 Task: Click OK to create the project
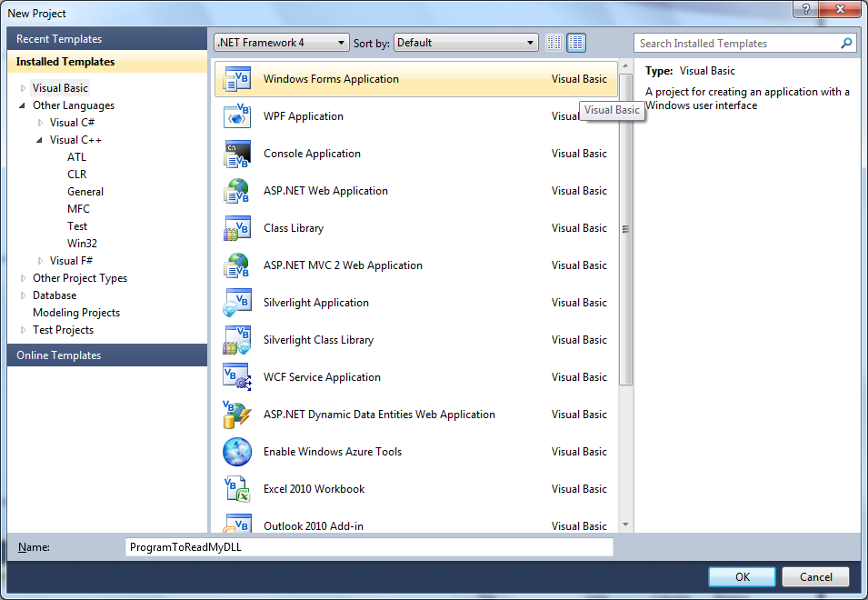pos(742,576)
